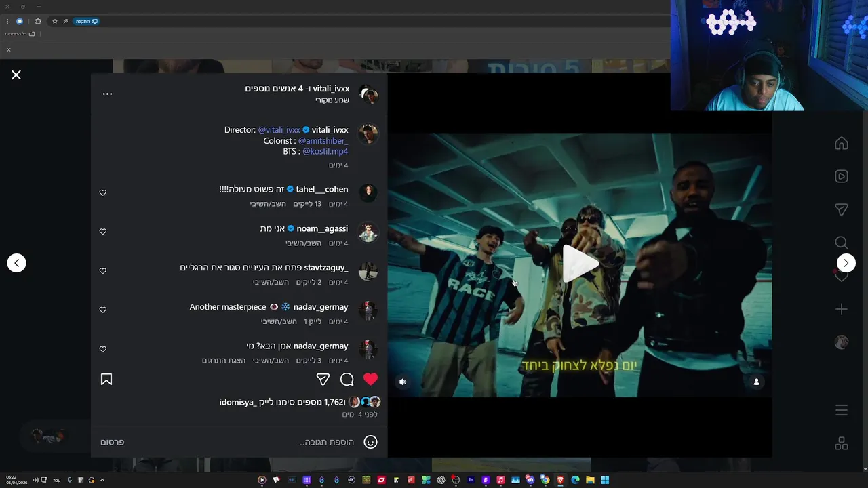
Task: View 13 likes on tahel__cohen's comment
Action: point(308,204)
